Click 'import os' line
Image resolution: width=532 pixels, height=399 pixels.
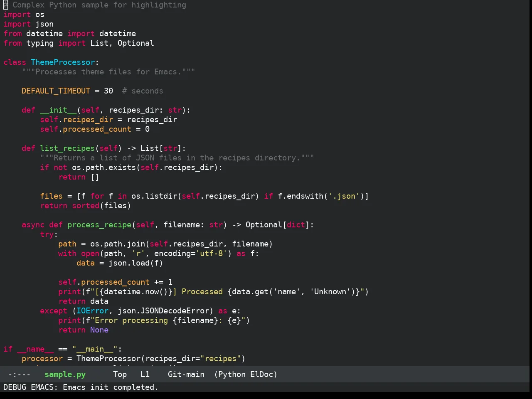coord(24,15)
